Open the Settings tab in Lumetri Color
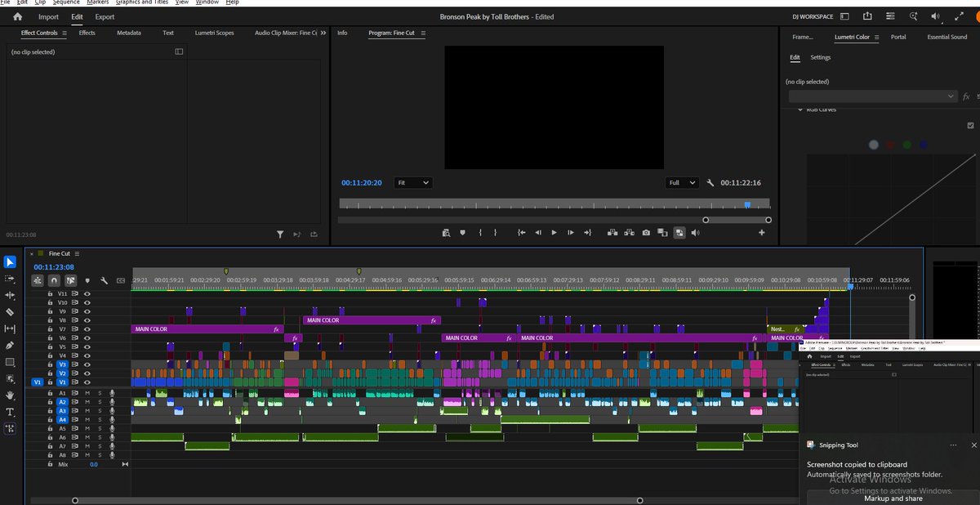Screen dimensions: 980x505 tap(821, 57)
